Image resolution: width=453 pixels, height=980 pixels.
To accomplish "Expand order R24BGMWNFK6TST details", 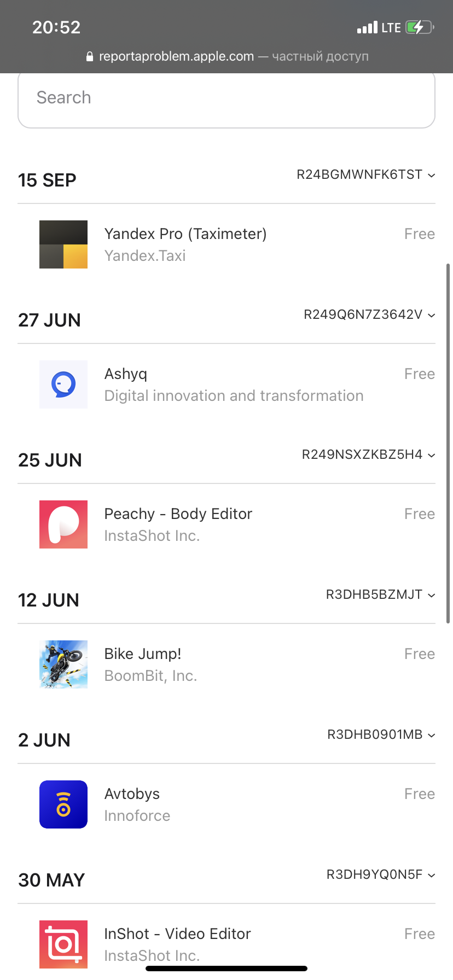I will [432, 175].
